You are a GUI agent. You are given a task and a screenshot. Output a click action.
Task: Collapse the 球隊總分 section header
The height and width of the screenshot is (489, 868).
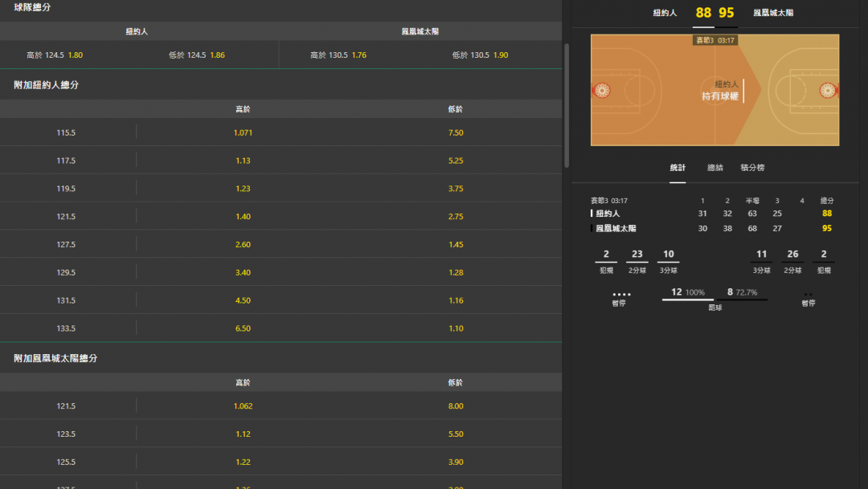[x=280, y=8]
